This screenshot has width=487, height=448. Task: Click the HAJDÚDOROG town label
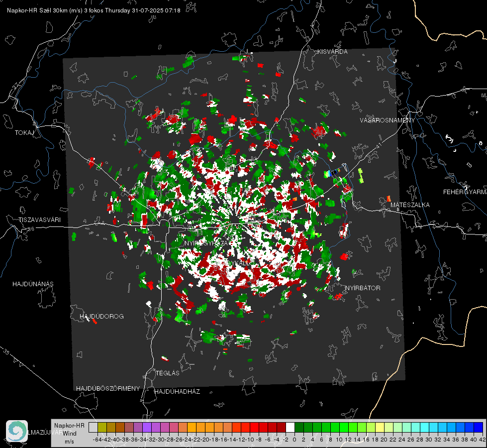(101, 317)
